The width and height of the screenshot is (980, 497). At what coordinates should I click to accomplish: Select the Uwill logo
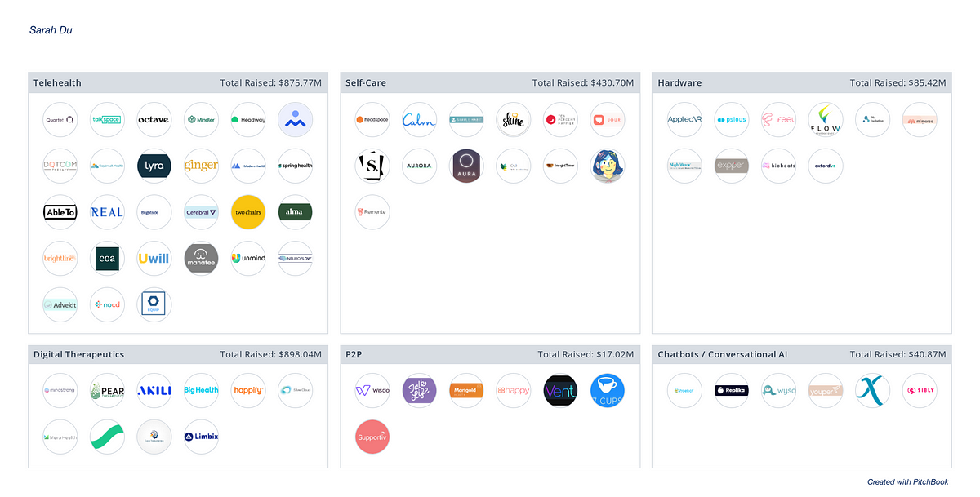(x=154, y=259)
